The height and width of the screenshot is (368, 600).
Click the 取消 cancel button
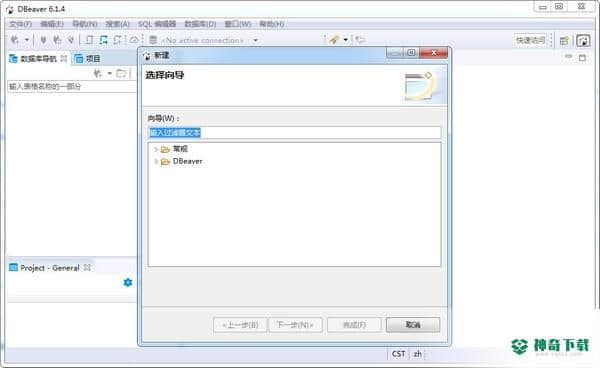(413, 325)
